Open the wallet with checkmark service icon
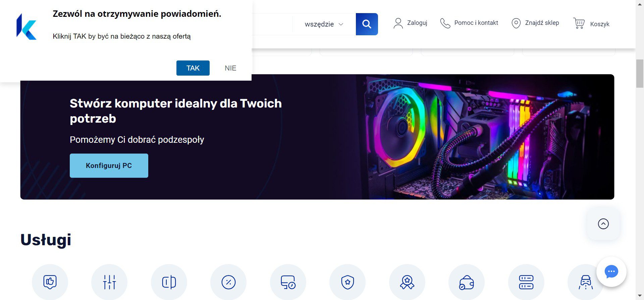 [x=466, y=282]
